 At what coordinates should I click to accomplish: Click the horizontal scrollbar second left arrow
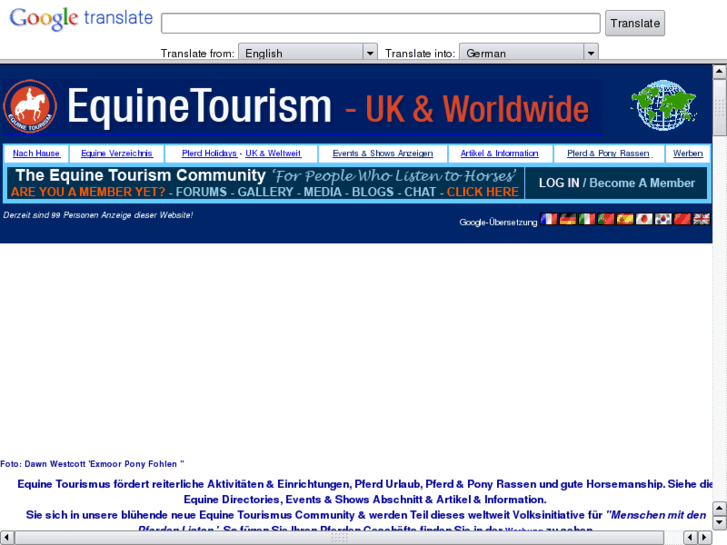pyautogui.click(x=691, y=538)
